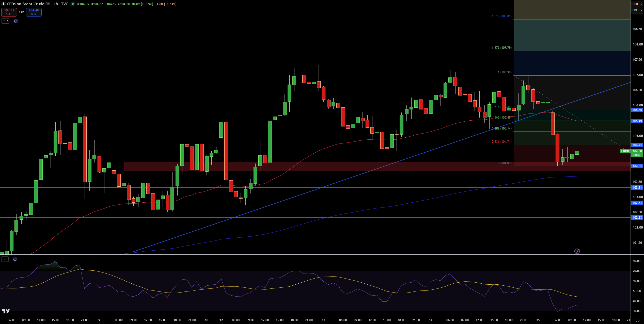Image resolution: width=644 pixels, height=324 pixels.
Task: Click the purple refresh icon beside indicator count
Action: (x=16, y=21)
